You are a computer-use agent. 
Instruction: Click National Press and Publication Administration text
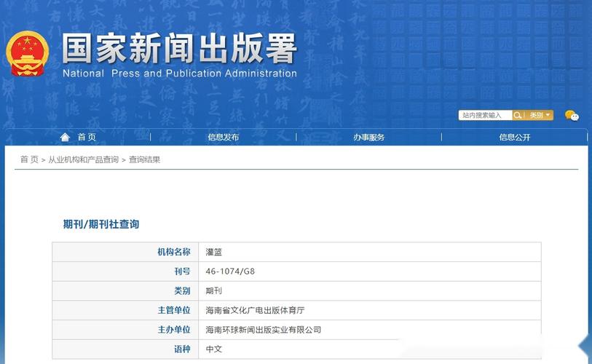pyautogui.click(x=180, y=74)
